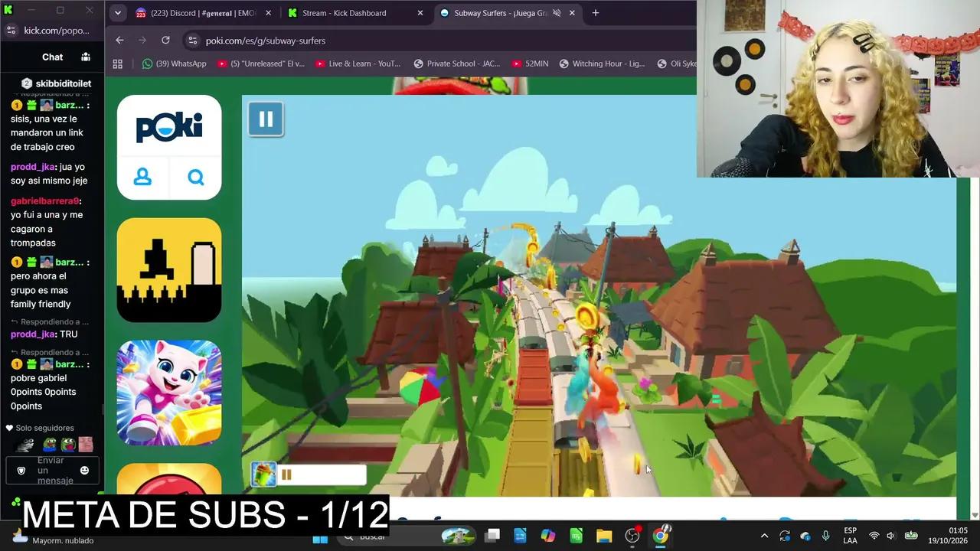Viewport: 980px width, 551px height.
Task: Select the Subway Surfers browser tab
Action: point(501,13)
